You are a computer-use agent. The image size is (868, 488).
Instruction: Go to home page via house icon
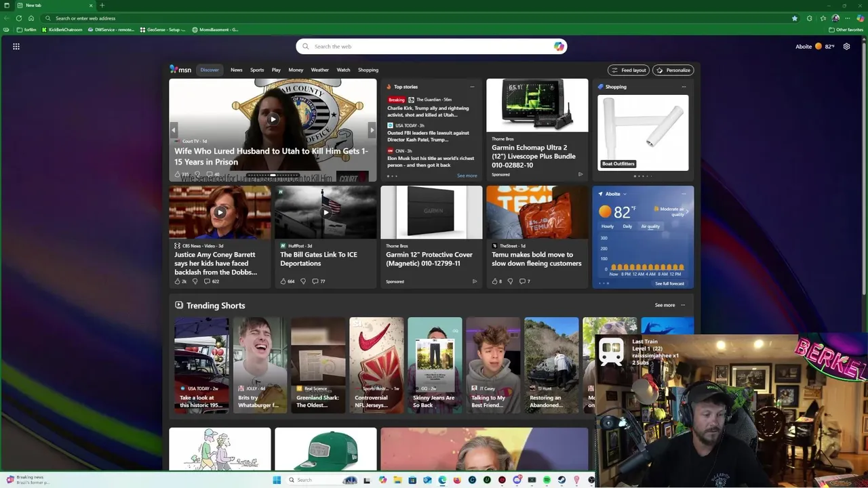point(31,18)
